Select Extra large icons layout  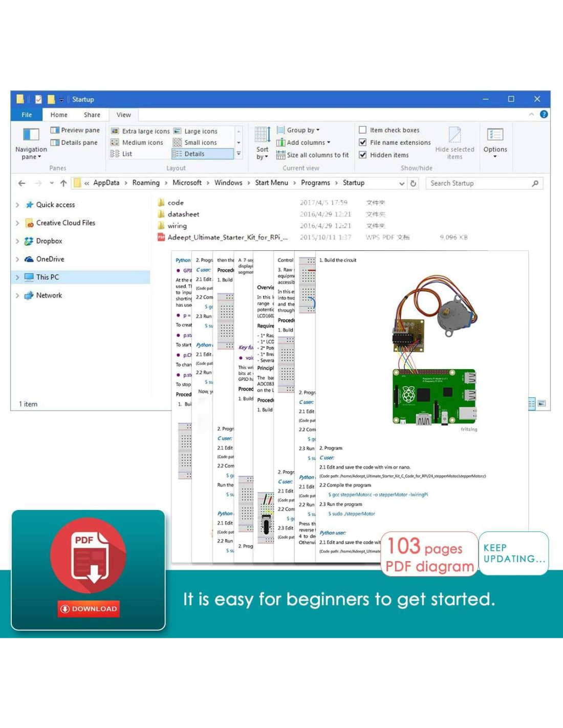coord(141,131)
